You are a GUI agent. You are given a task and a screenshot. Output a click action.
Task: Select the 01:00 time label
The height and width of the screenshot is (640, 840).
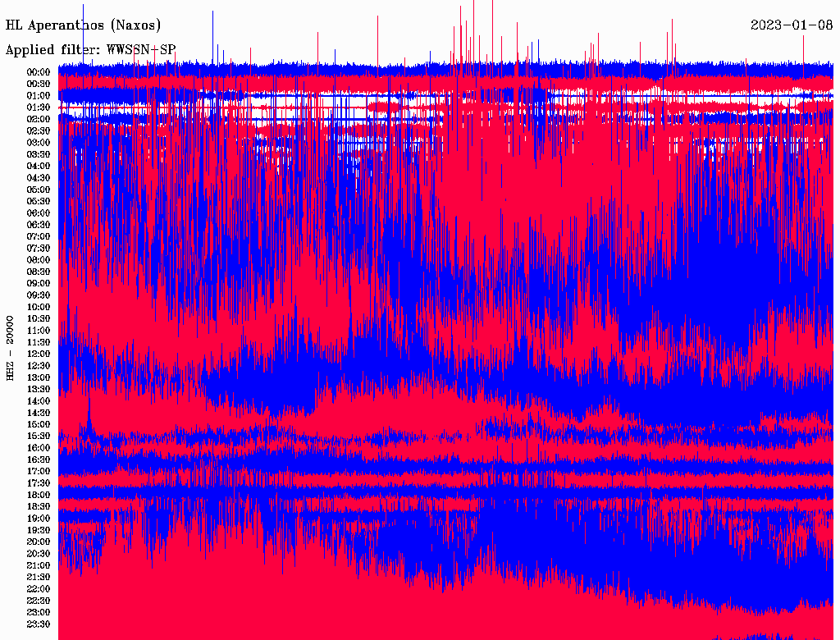point(39,96)
